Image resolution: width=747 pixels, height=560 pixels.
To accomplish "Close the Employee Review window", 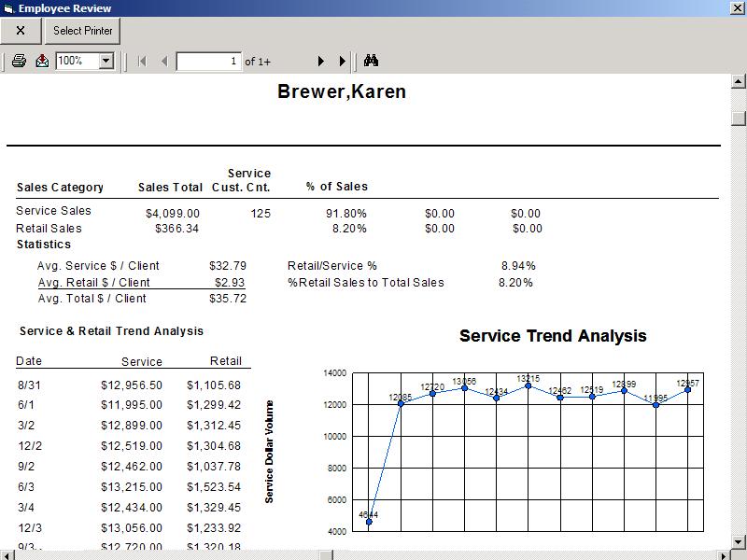I will tap(736, 8).
